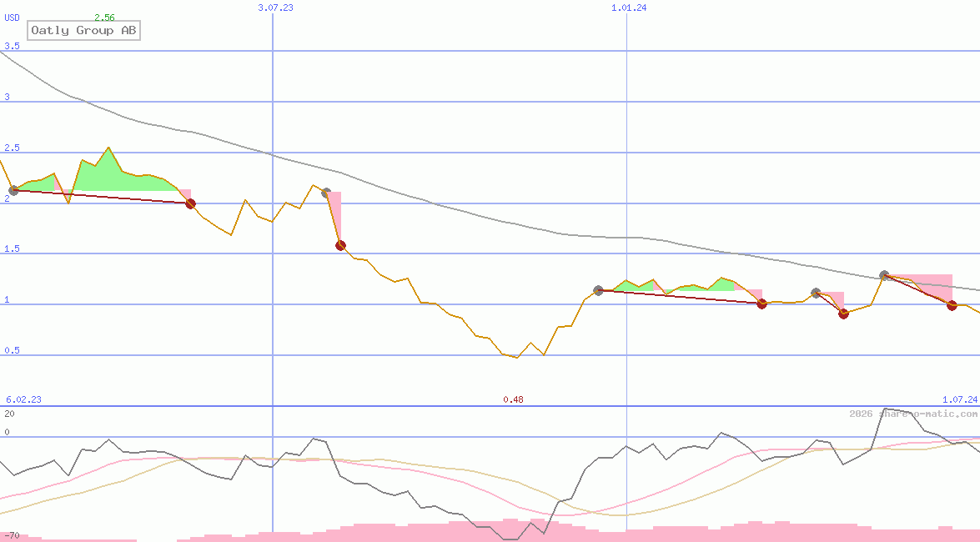The width and height of the screenshot is (980, 542).
Task: Click the last red sell marker before 1.07.24
Action: (x=952, y=305)
